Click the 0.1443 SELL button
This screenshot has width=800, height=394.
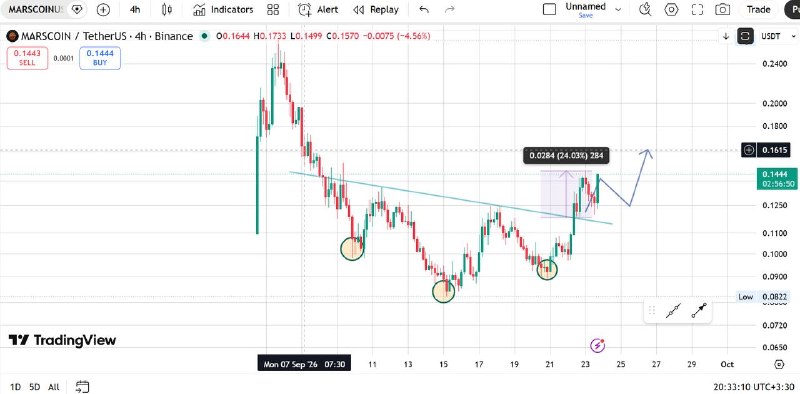(27, 58)
